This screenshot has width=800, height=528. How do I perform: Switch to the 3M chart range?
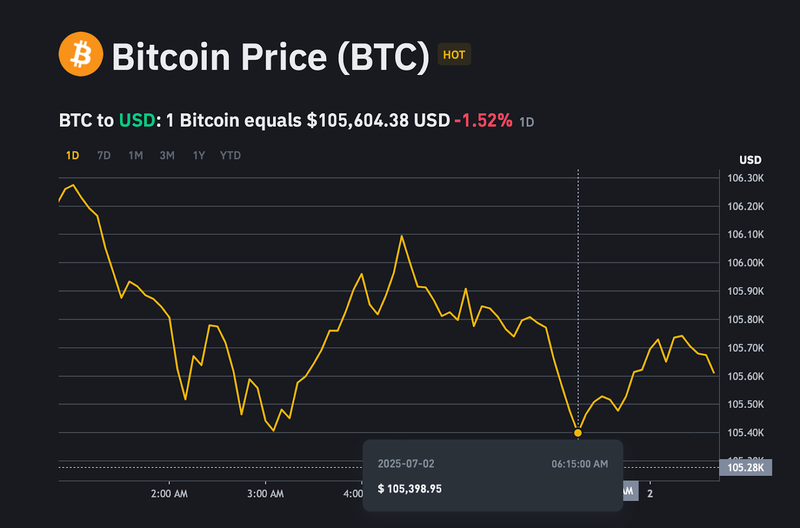pyautogui.click(x=167, y=155)
